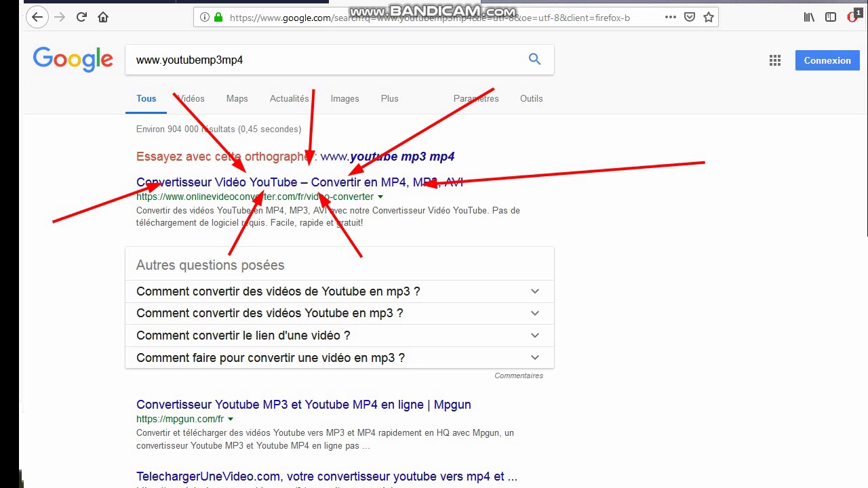Expand Comment convertir des vidéos Youtube en mp3
Image resolution: width=868 pixels, height=488 pixels.
tap(339, 313)
